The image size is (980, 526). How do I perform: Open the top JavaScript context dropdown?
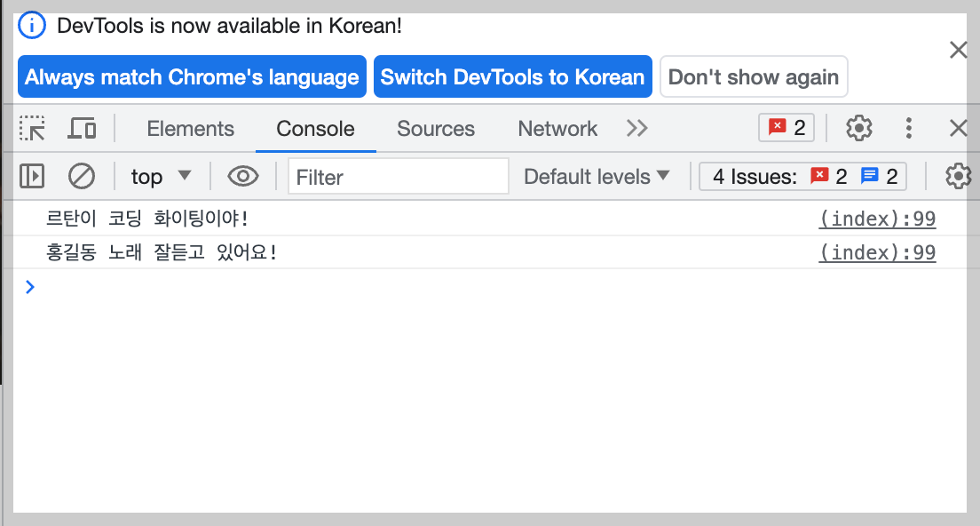coord(161,177)
